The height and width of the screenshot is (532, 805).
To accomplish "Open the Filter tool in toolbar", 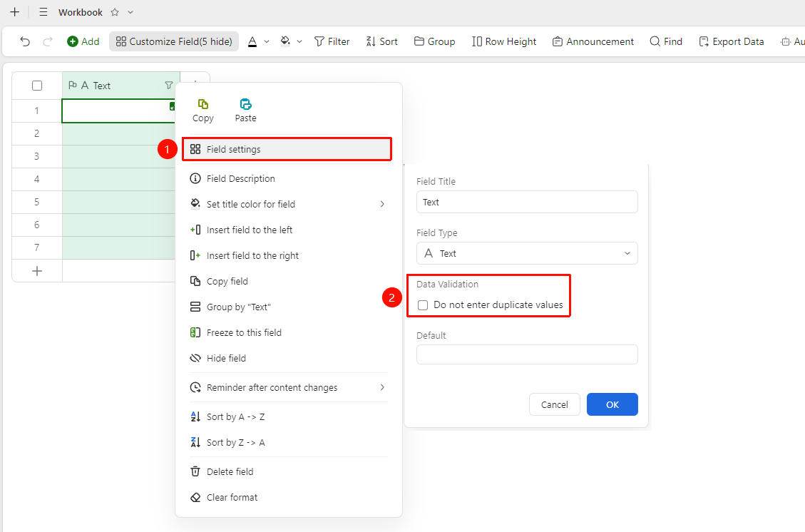I will pos(332,41).
